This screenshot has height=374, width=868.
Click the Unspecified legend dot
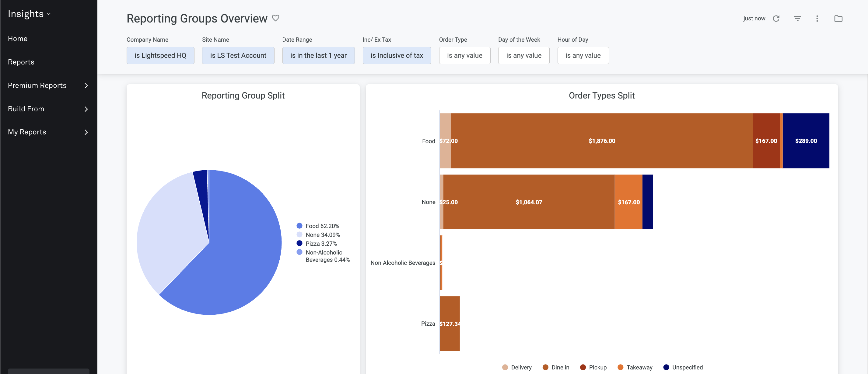point(666,367)
